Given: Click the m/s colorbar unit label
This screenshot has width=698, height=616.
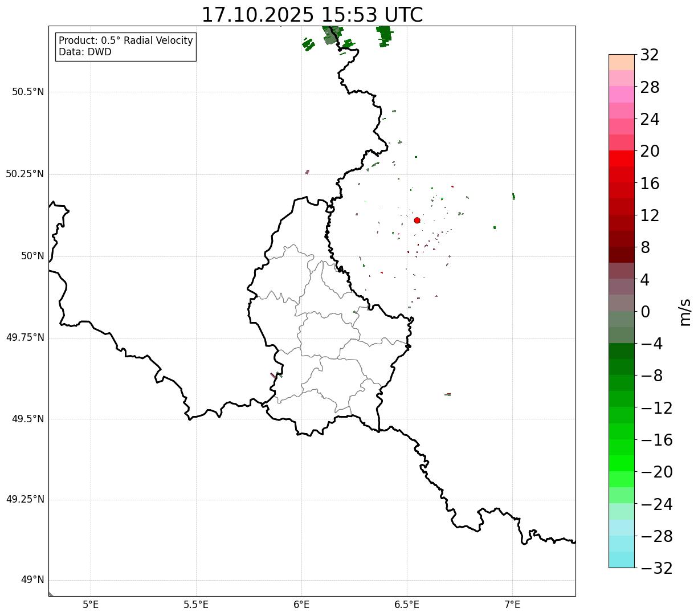Looking at the screenshot, I should (x=685, y=312).
